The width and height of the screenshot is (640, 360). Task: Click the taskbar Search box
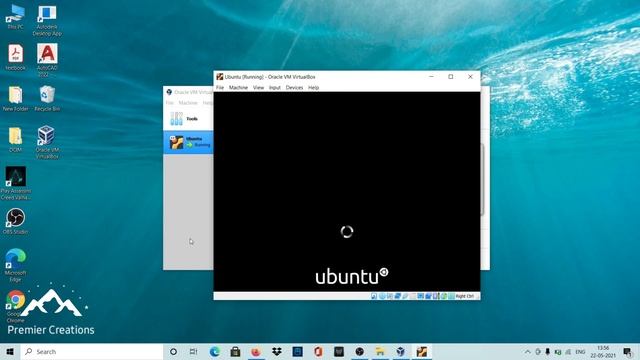coord(92,351)
